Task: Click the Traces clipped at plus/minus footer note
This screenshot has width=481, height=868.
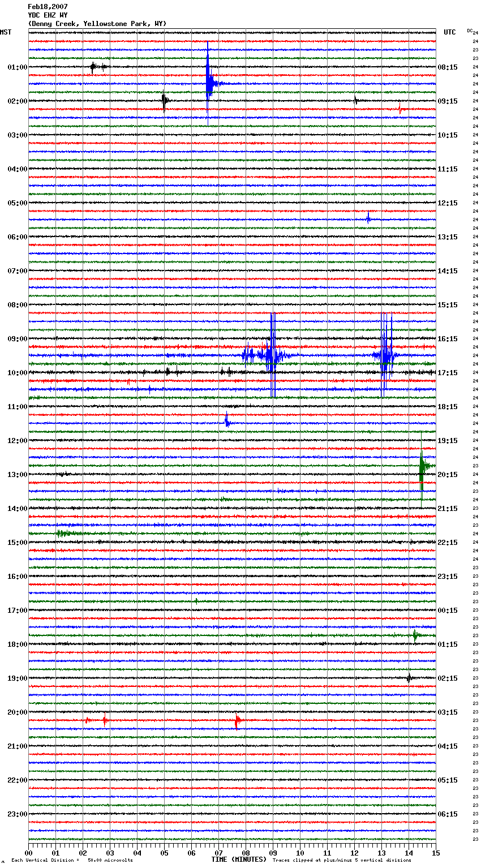Action: pyautogui.click(x=342, y=860)
